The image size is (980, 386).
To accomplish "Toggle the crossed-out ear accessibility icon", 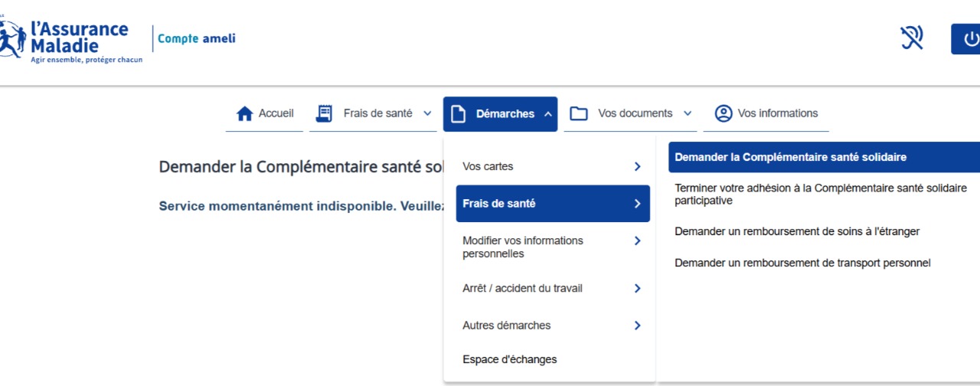I will click(911, 38).
